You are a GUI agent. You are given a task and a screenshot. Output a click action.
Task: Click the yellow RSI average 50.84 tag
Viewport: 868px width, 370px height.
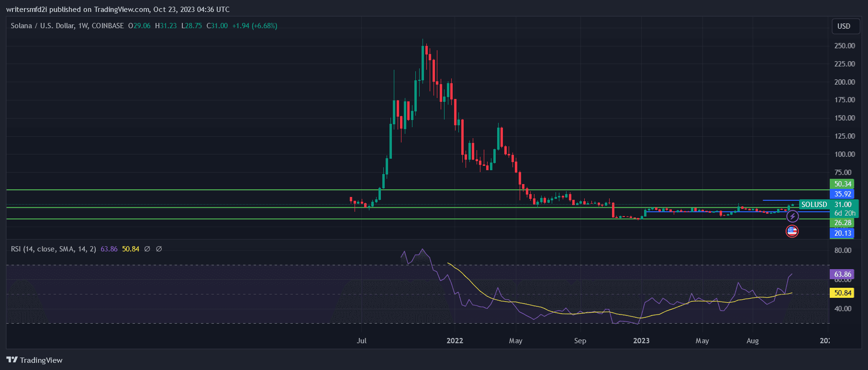coord(842,293)
